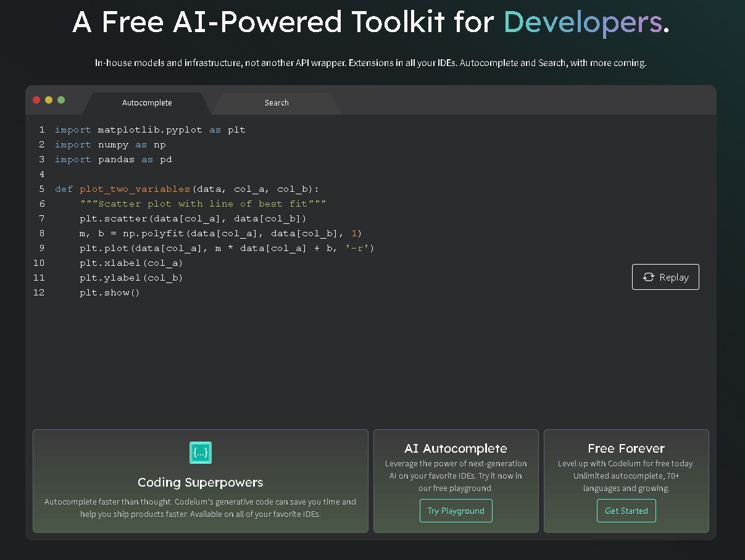Click the teal curly-braces Coding Superpowers icon
Viewport: 745px width, 560px height.
[201, 453]
